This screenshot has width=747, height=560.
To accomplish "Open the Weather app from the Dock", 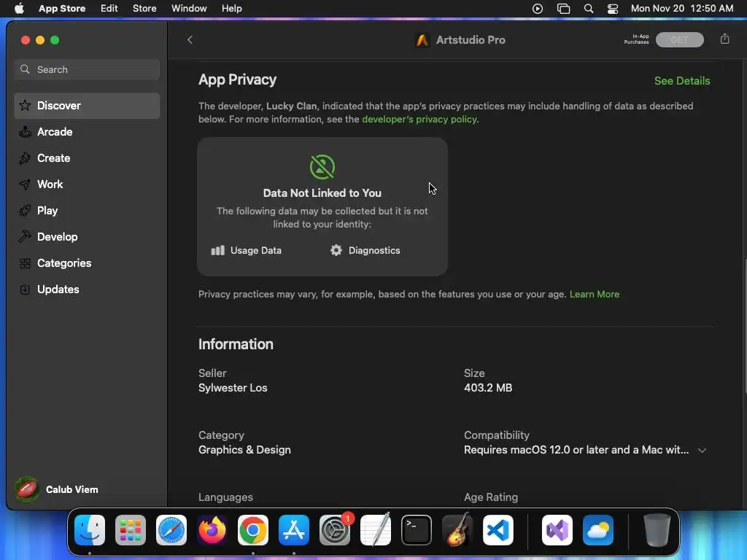I will tap(598, 530).
